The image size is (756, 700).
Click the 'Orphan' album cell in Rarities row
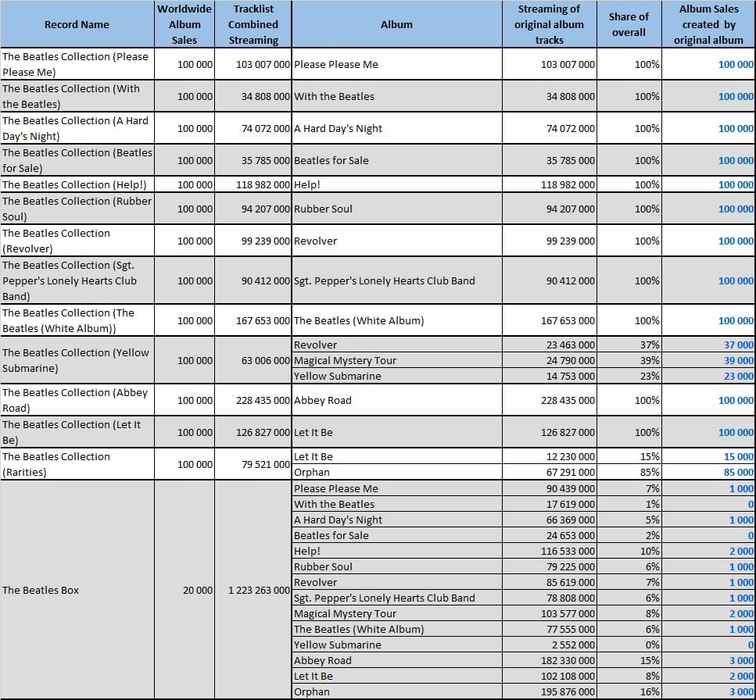(x=397, y=472)
